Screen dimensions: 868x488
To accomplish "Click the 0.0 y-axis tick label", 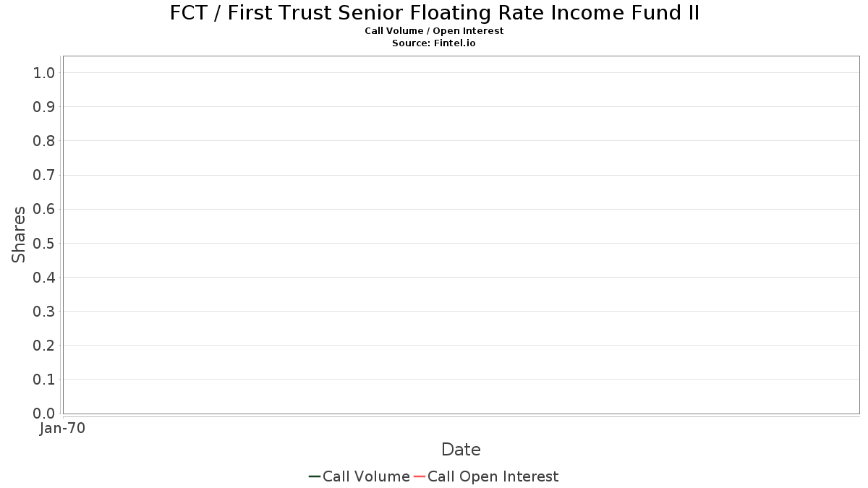I will [44, 414].
